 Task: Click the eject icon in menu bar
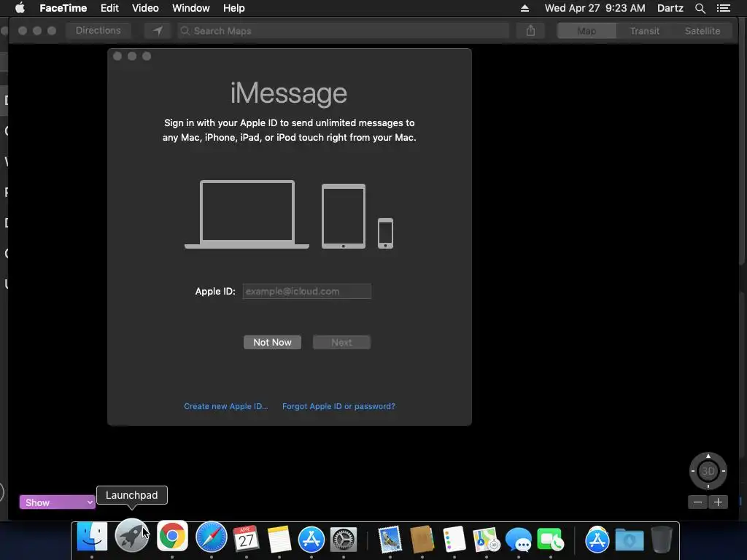coord(525,8)
